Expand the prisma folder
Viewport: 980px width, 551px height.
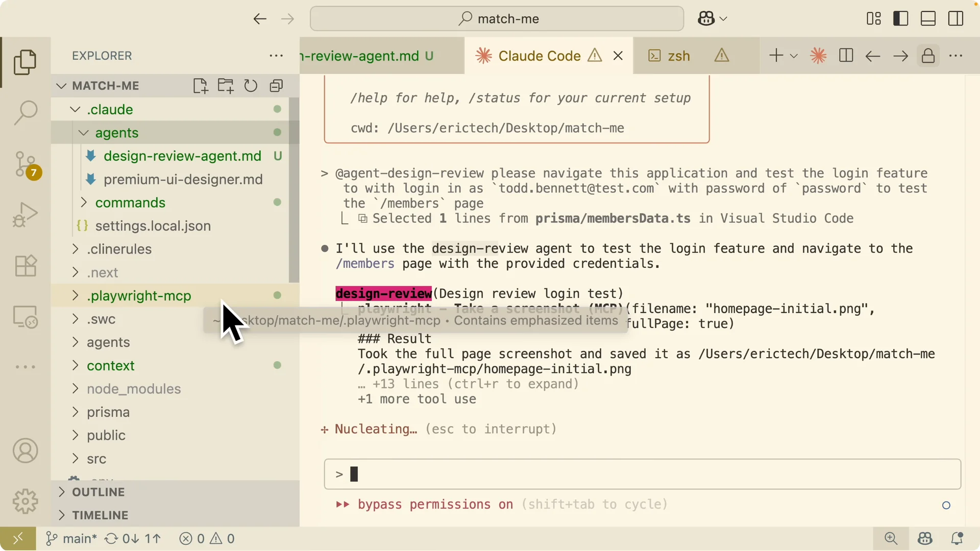(75, 412)
